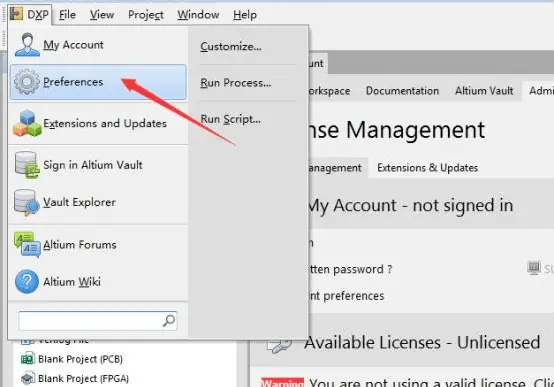Click the icon beside the forgotten password row
Screen dimensions: 554x387
click(534, 268)
